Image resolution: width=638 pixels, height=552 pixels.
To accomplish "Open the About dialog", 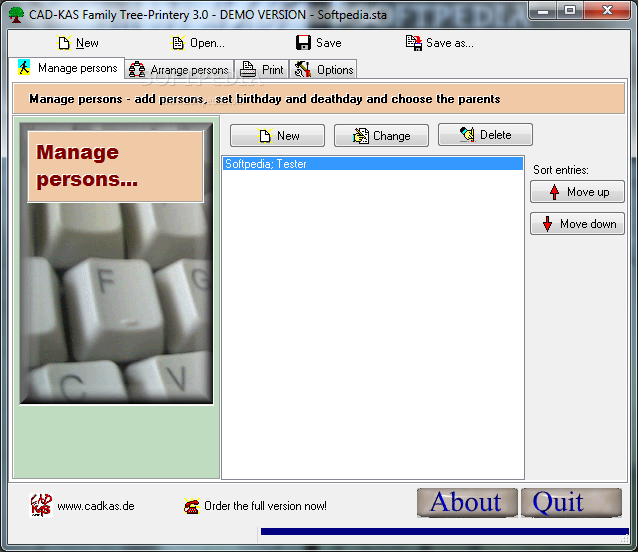I will coord(467,503).
